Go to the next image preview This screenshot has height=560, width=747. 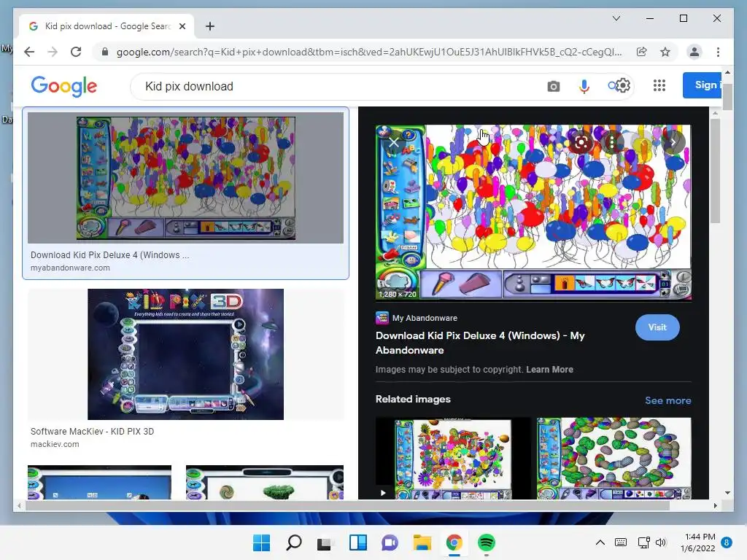[673, 142]
